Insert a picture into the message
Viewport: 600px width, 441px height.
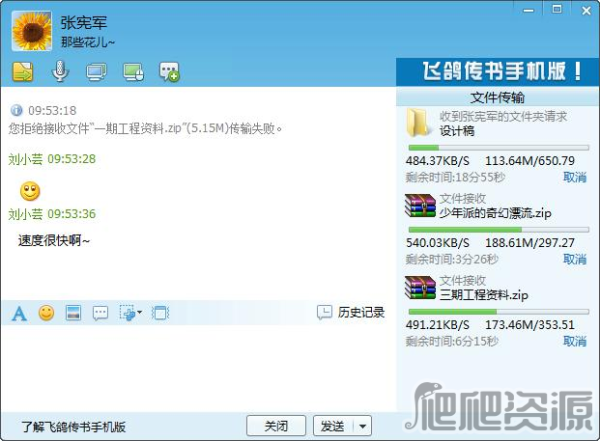point(73,313)
